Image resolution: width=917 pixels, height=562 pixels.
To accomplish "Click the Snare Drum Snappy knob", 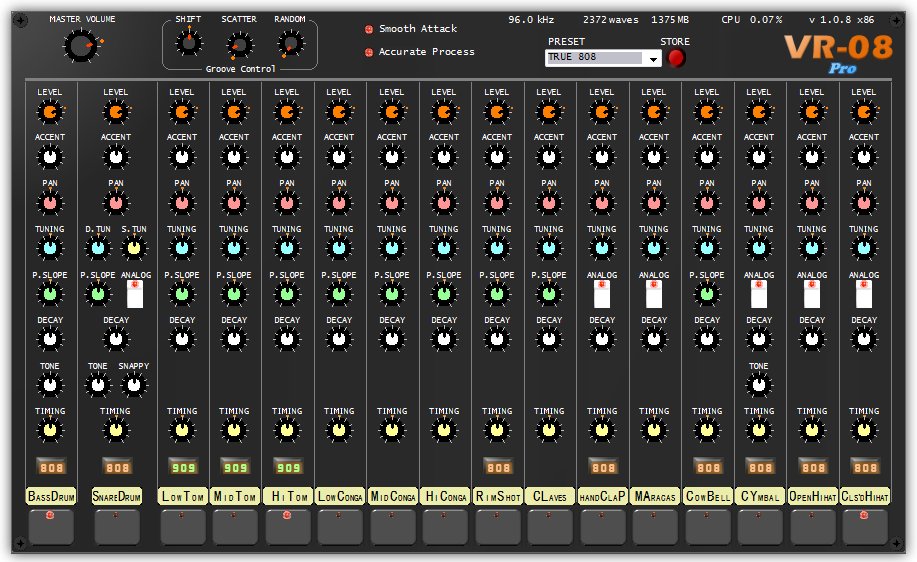I will click(x=134, y=385).
